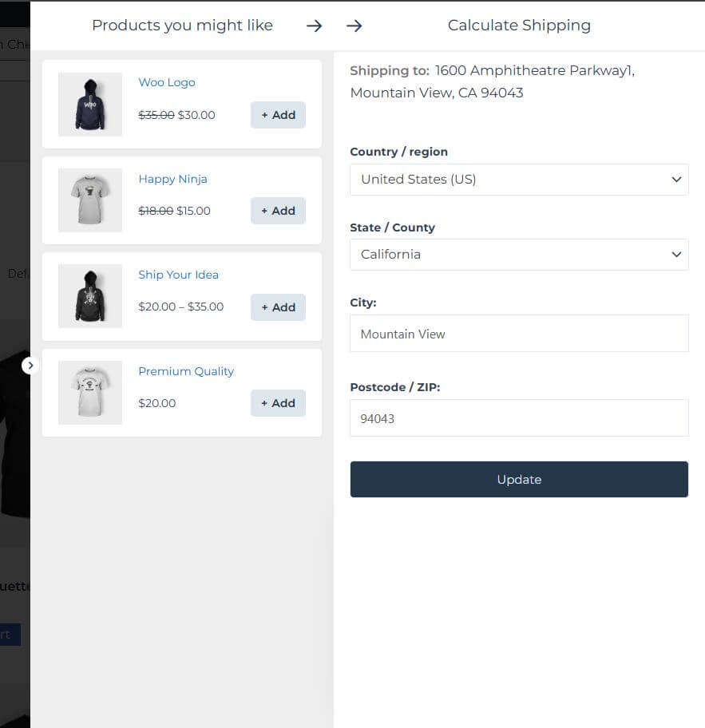Expand the State / County dropdown showing California

(519, 255)
